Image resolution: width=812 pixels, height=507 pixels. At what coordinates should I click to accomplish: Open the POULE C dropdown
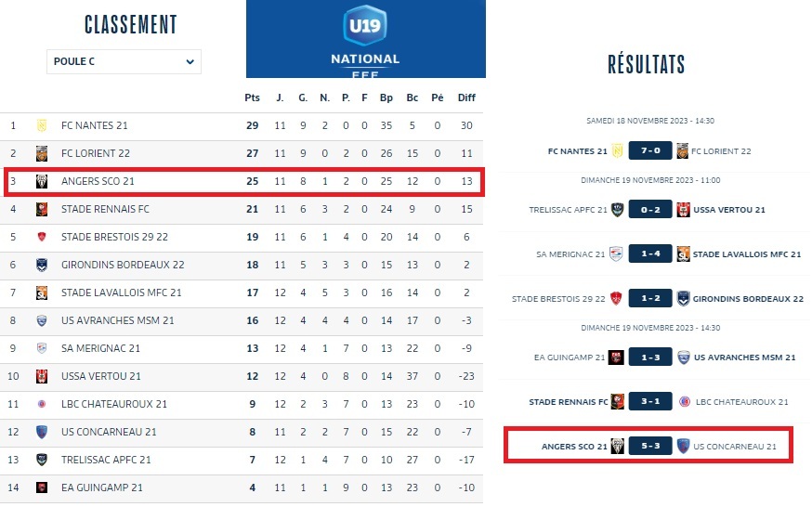point(124,61)
